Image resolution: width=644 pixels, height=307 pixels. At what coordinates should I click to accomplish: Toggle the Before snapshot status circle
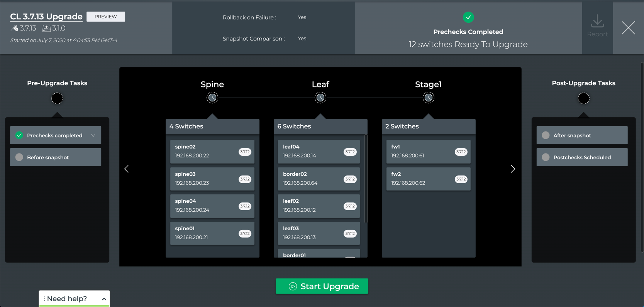tap(19, 157)
